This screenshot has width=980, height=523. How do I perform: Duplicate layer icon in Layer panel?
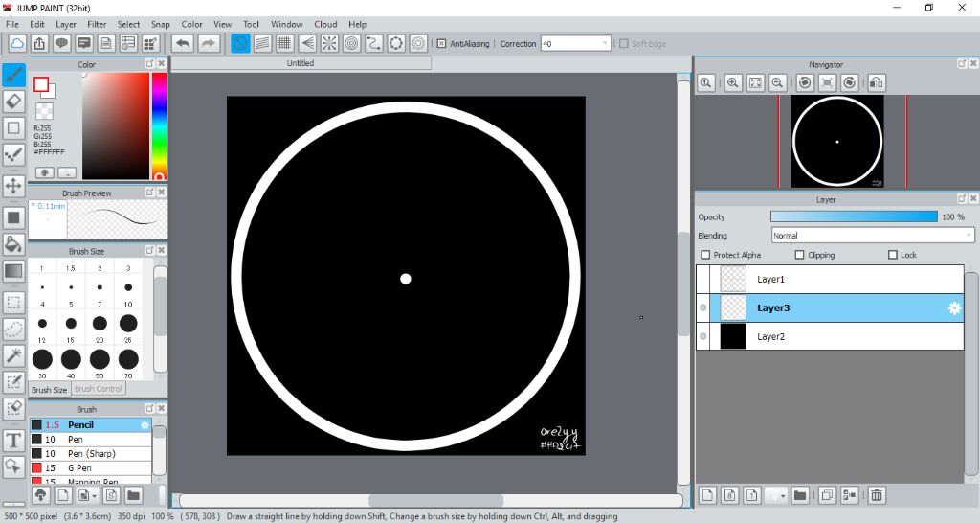(827, 495)
